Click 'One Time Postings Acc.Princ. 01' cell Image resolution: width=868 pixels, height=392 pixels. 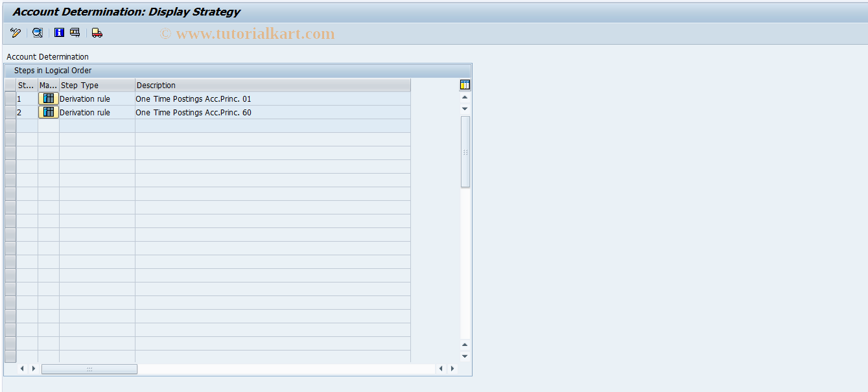273,99
